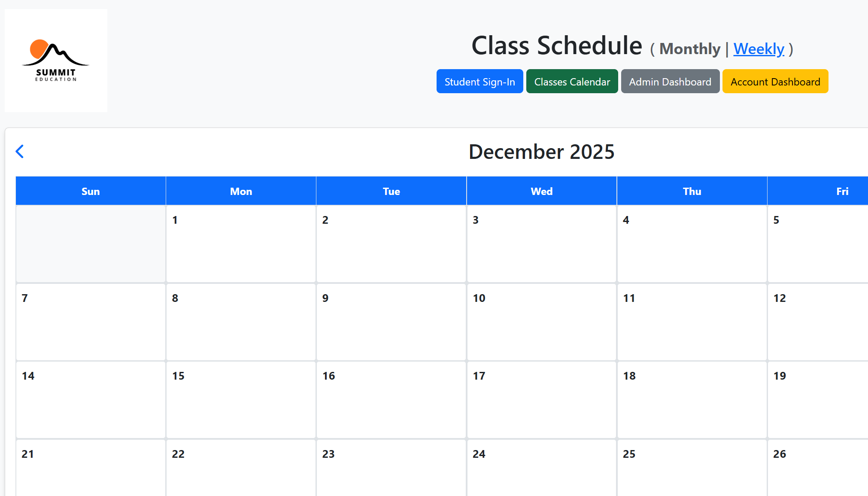Select December 26 on the calendar
The width and height of the screenshot is (868, 496).
[816, 468]
